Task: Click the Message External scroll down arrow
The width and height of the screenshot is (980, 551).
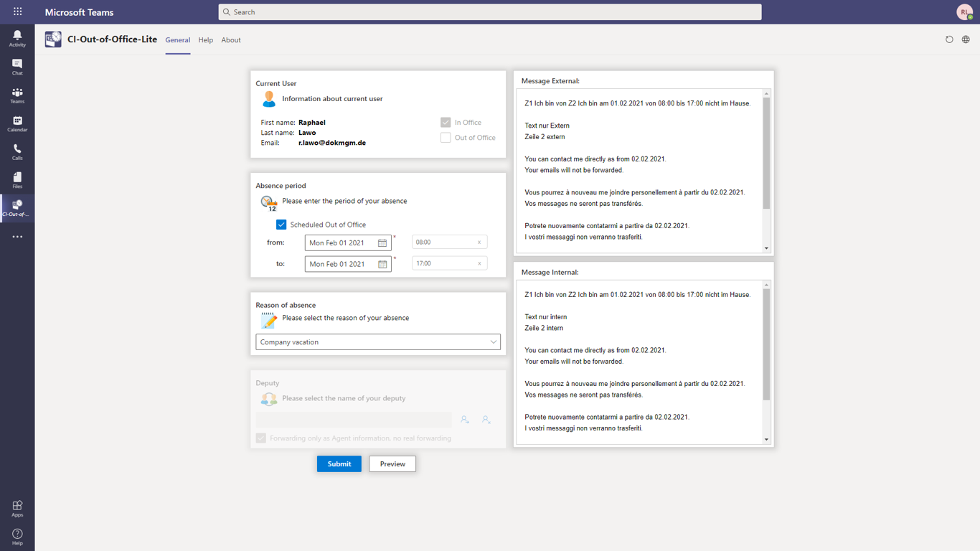Action: point(766,249)
